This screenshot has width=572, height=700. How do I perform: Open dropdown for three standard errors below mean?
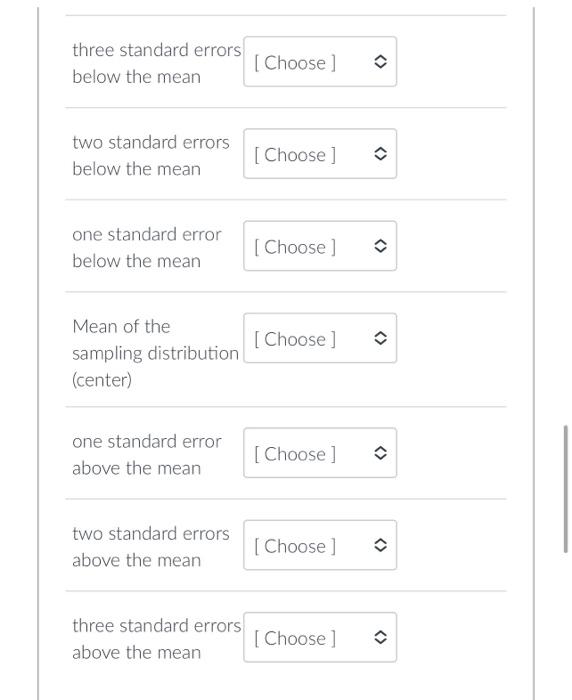[x=320, y=62]
